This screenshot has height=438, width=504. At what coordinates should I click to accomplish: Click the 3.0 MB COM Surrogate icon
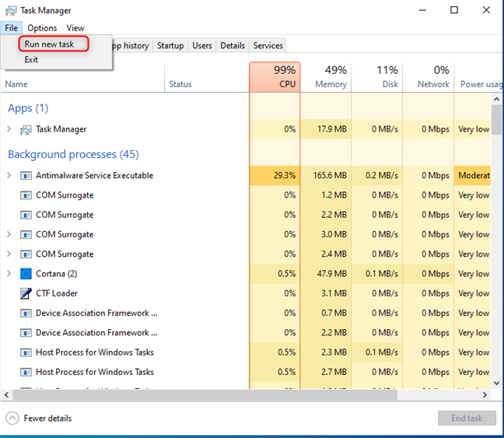point(26,234)
